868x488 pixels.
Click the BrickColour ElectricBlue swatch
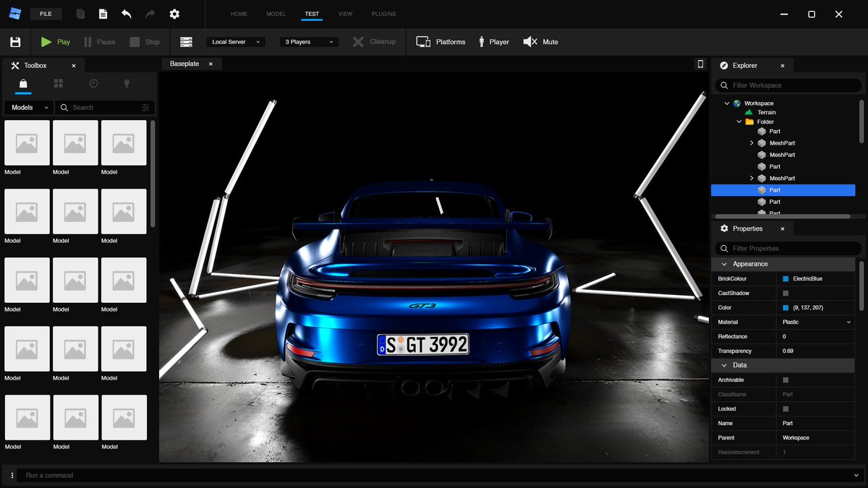pos(786,278)
